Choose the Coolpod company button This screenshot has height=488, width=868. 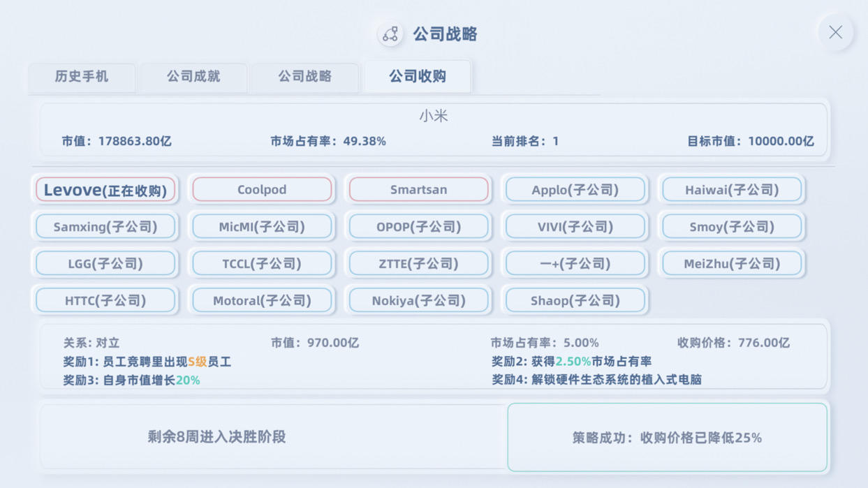point(262,190)
